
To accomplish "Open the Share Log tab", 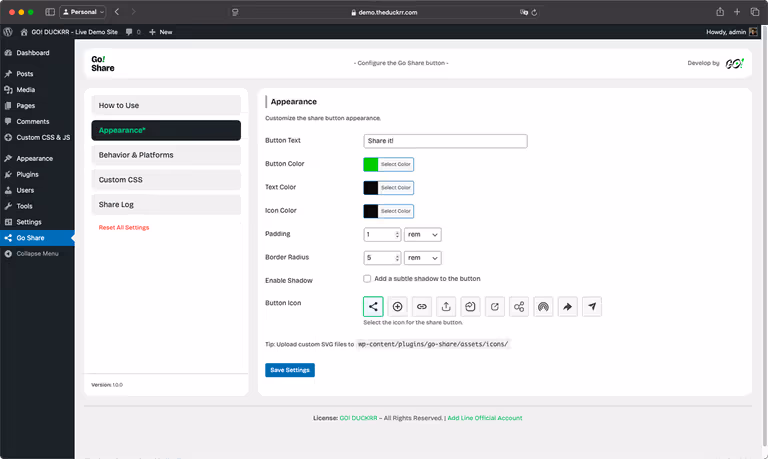I will pos(166,204).
